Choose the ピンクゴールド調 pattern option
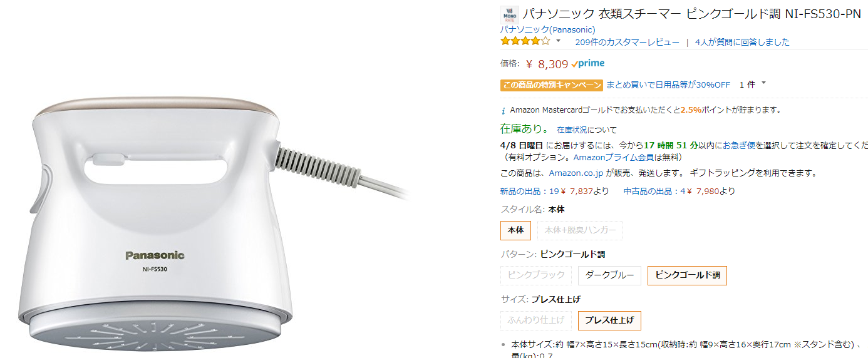 pyautogui.click(x=687, y=275)
